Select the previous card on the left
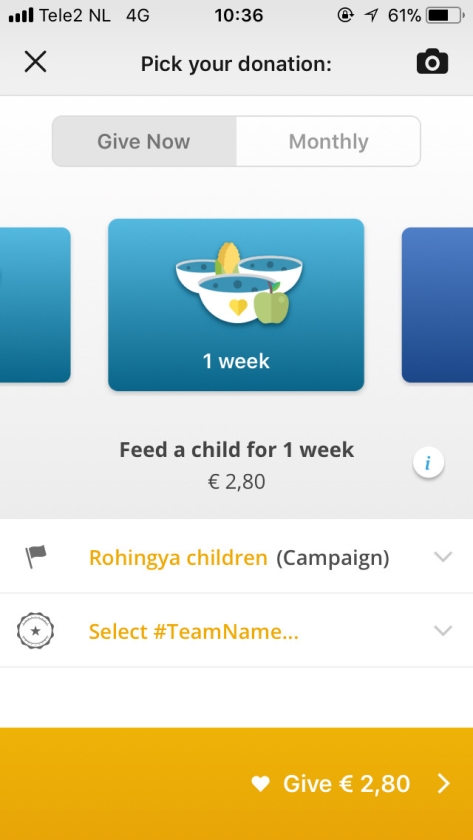The width and height of the screenshot is (473, 840). 35,305
